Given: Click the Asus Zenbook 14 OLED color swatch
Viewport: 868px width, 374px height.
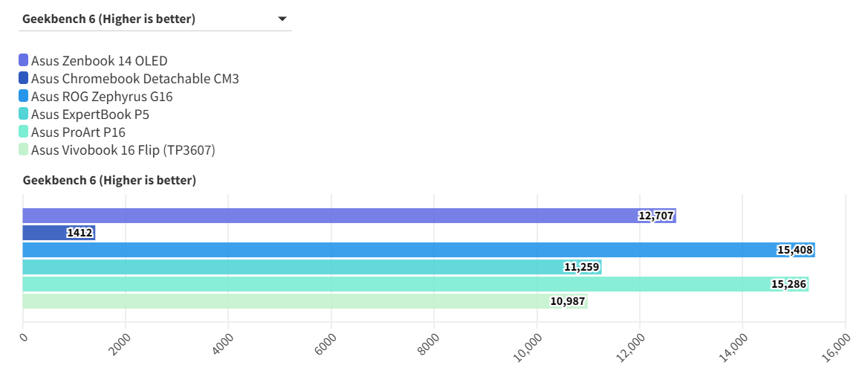Looking at the screenshot, I should 24,60.
